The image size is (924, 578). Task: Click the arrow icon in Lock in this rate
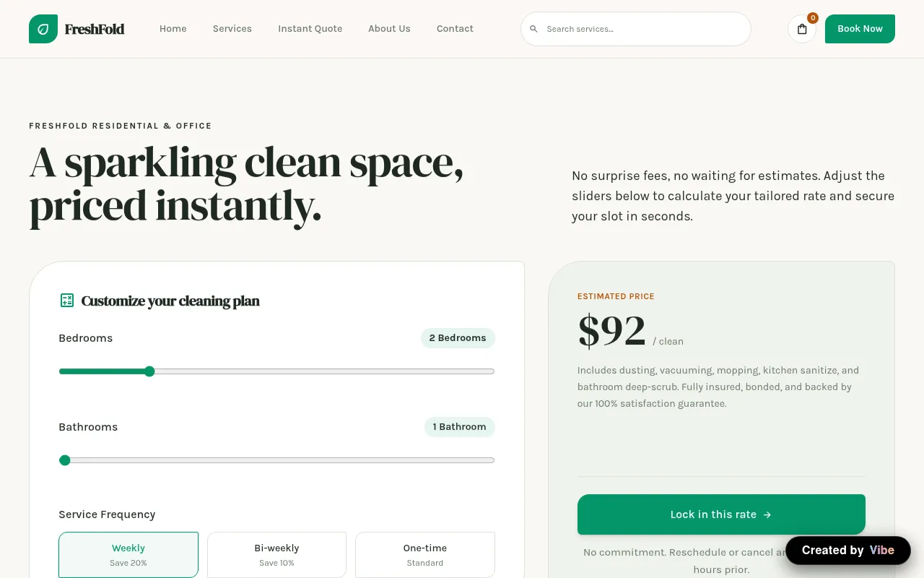point(767,514)
